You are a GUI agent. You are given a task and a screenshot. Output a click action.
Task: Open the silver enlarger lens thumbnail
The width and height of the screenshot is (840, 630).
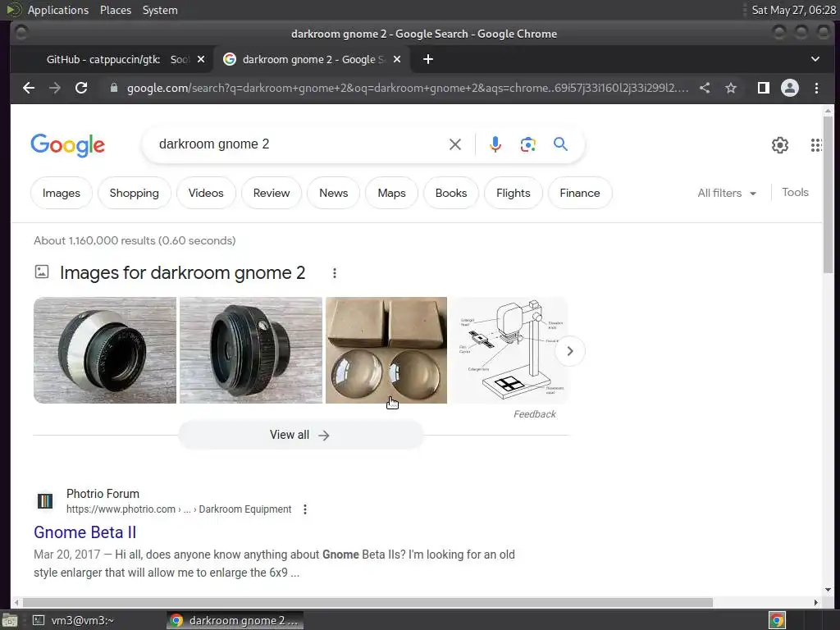[x=105, y=350]
